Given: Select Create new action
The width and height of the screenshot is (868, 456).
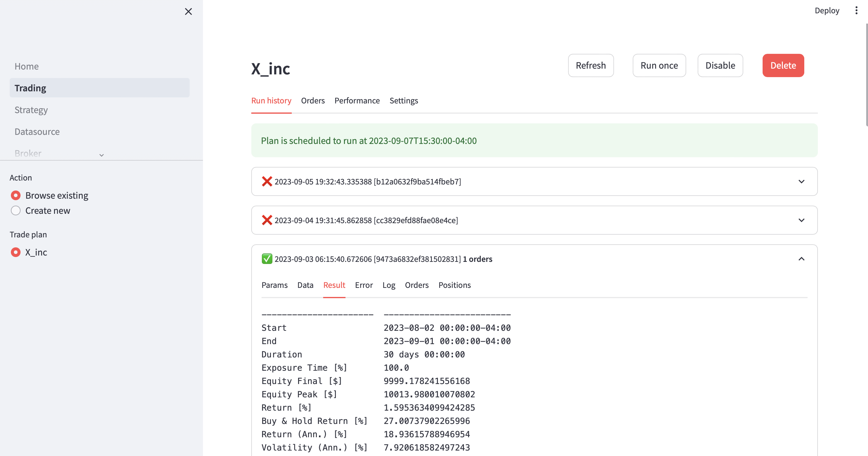Looking at the screenshot, I should (16, 210).
